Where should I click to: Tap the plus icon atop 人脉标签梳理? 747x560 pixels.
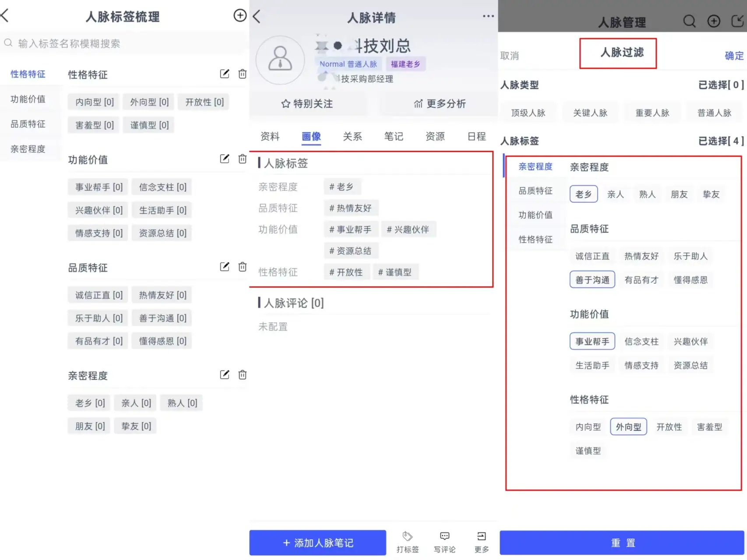pyautogui.click(x=240, y=15)
